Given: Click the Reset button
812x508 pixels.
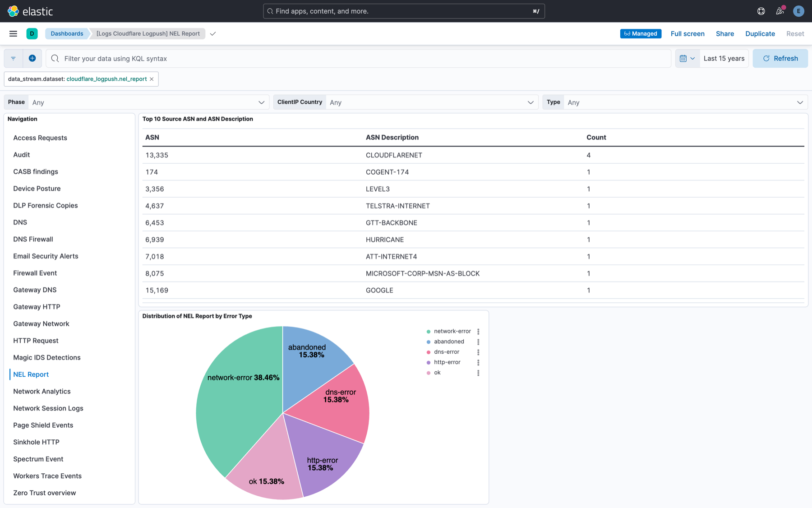Looking at the screenshot, I should pyautogui.click(x=795, y=33).
